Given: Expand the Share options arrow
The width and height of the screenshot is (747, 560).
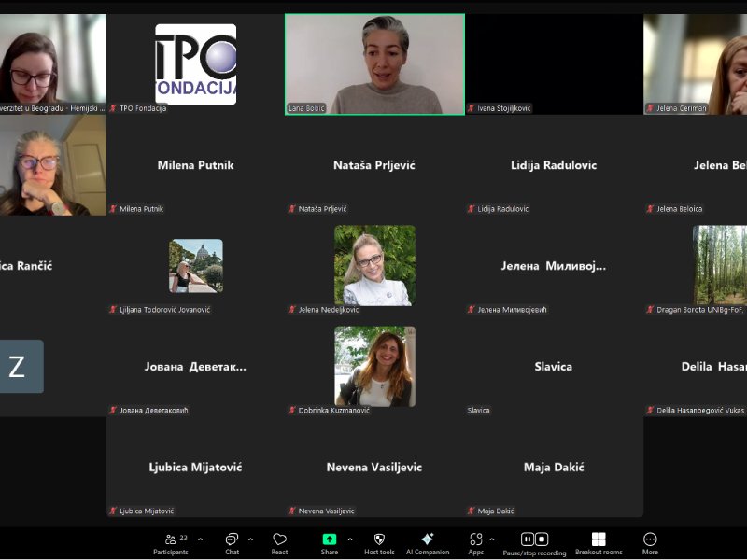Looking at the screenshot, I should 350,539.
